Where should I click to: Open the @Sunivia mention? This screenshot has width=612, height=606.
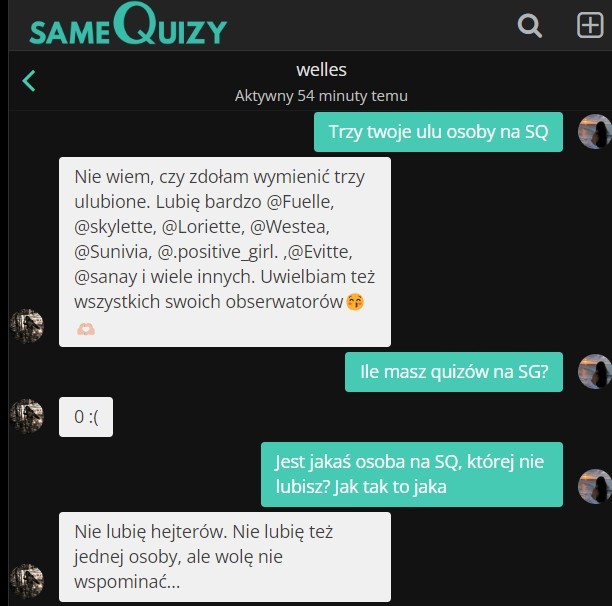[113, 252]
